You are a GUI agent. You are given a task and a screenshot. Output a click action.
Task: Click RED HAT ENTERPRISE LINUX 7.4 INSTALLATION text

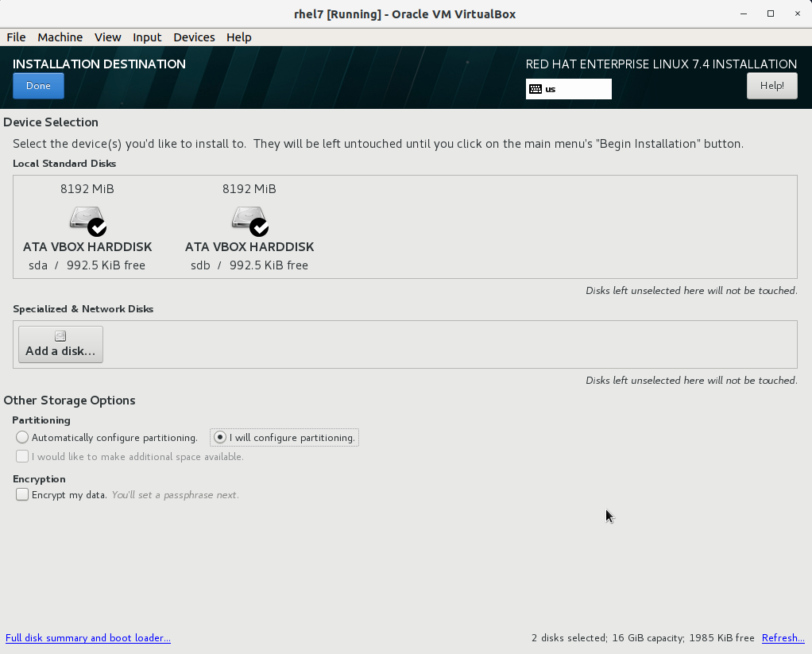661,64
